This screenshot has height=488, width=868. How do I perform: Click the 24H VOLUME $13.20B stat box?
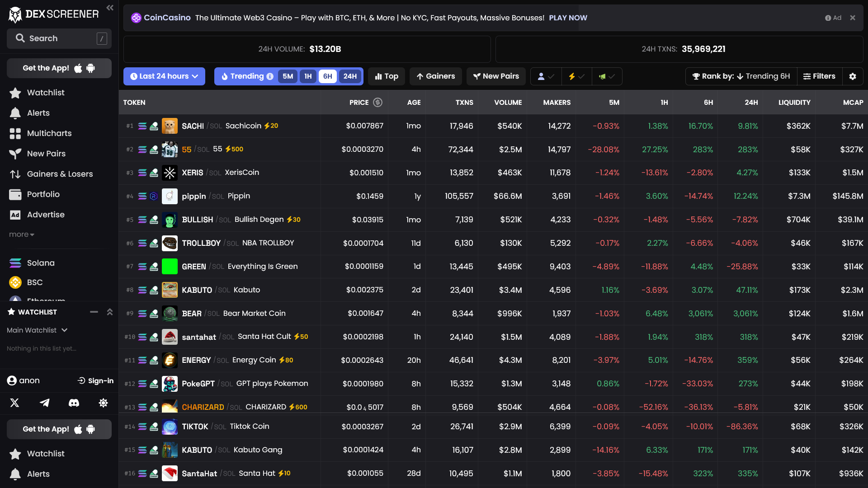coord(307,49)
